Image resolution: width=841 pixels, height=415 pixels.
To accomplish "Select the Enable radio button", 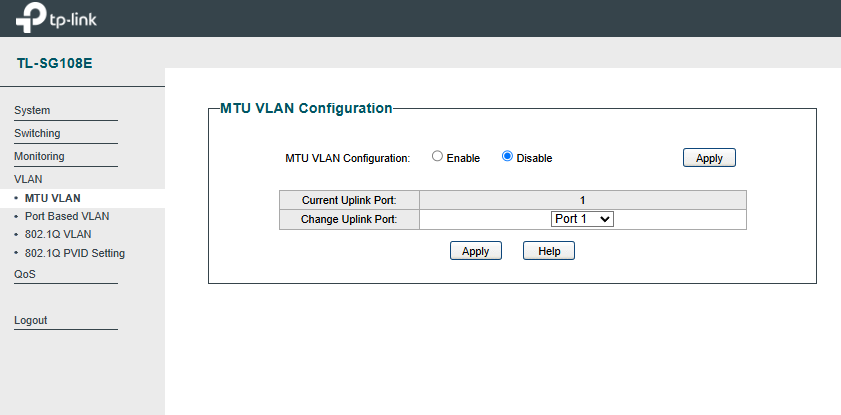I will (x=438, y=157).
